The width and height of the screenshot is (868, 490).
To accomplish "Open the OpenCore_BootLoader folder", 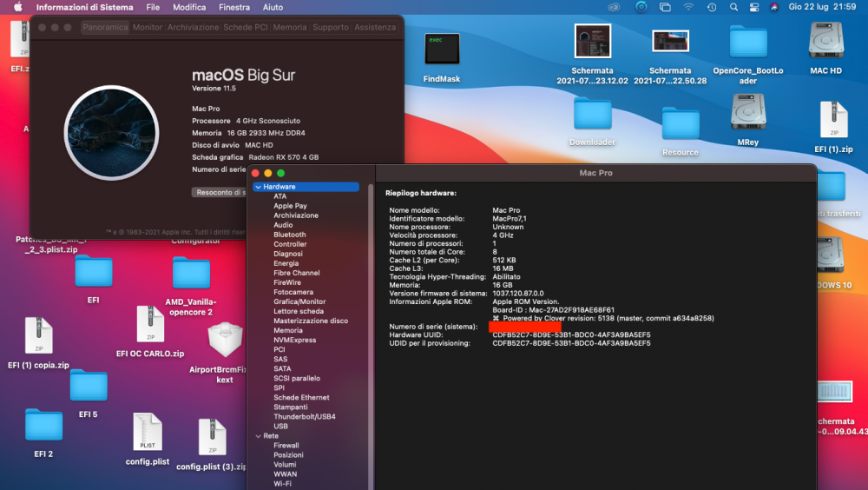I will (x=748, y=42).
